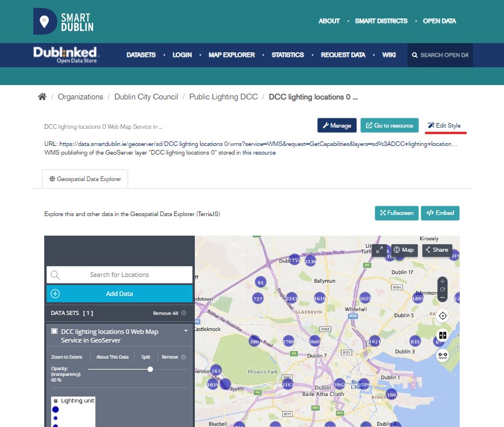504x427 pixels.
Task: Expand the map to full screen
Action: pos(379,250)
